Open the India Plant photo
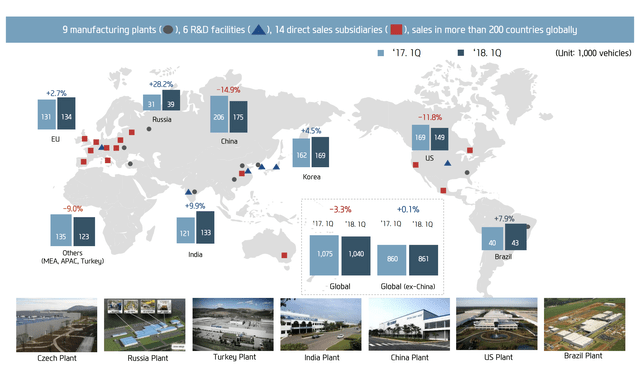Viewport: 640px width, 365px height. pyautogui.click(x=321, y=324)
